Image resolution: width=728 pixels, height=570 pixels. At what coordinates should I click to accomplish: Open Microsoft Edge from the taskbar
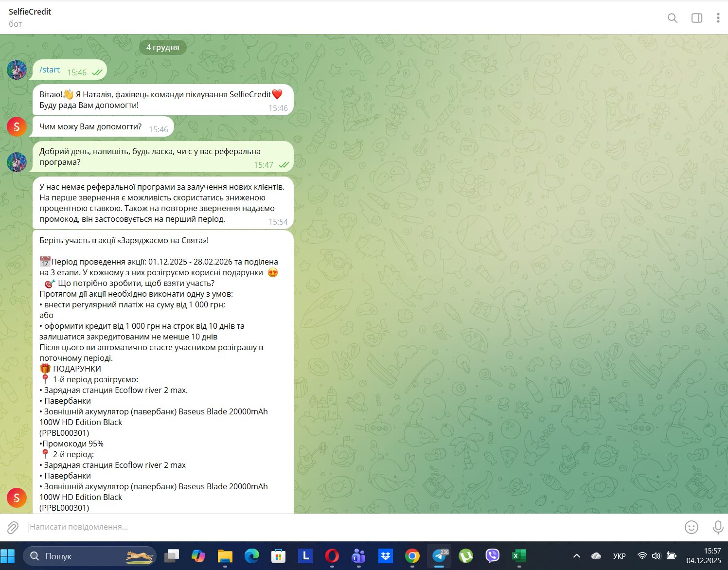tap(251, 556)
